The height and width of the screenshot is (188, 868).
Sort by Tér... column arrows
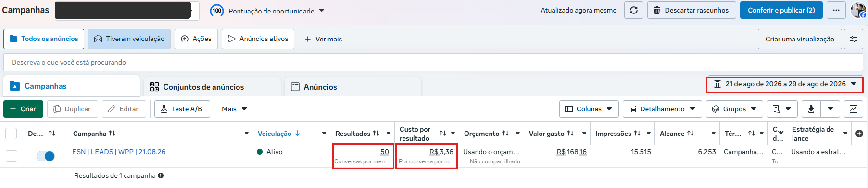coord(752,133)
